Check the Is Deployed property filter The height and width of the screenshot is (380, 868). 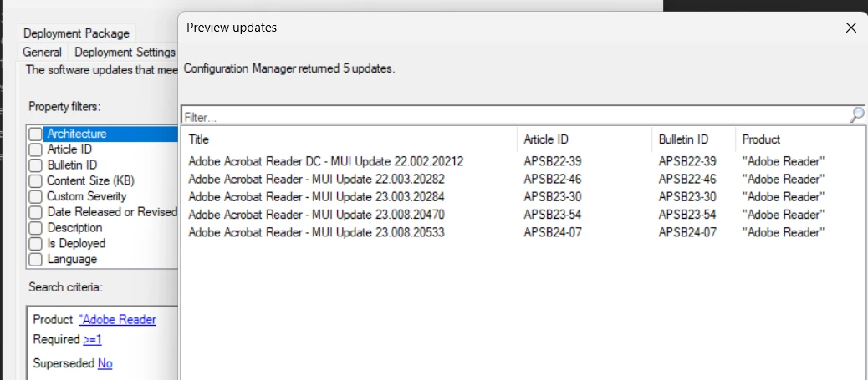[x=35, y=243]
